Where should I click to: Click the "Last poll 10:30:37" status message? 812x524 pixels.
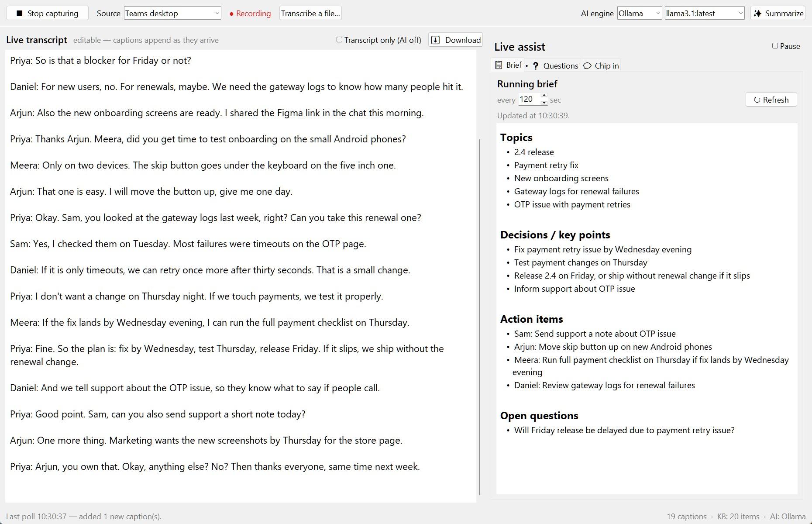[84, 517]
